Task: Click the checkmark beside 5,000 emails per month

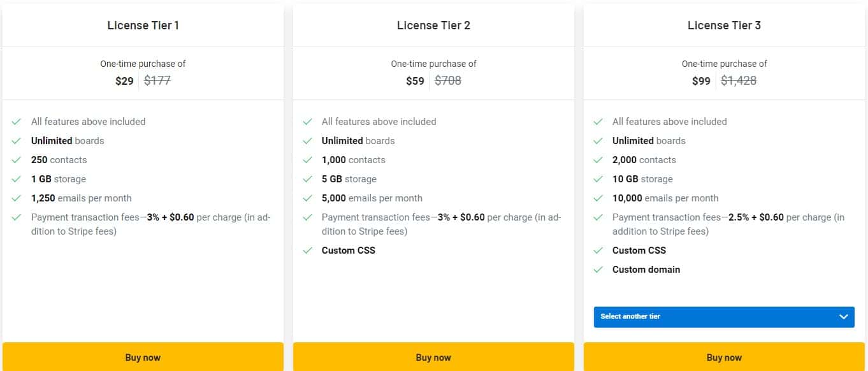Action: tap(308, 198)
